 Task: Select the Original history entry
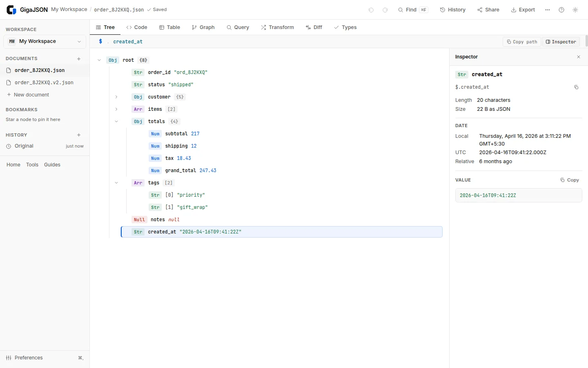[x=45, y=146]
